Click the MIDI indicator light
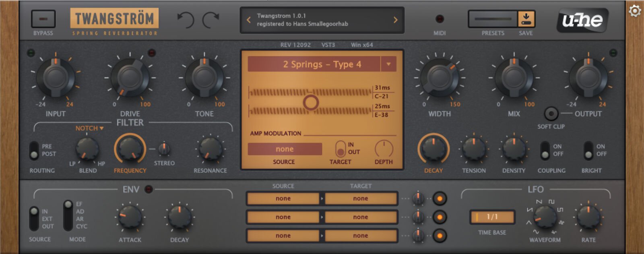 (x=440, y=19)
